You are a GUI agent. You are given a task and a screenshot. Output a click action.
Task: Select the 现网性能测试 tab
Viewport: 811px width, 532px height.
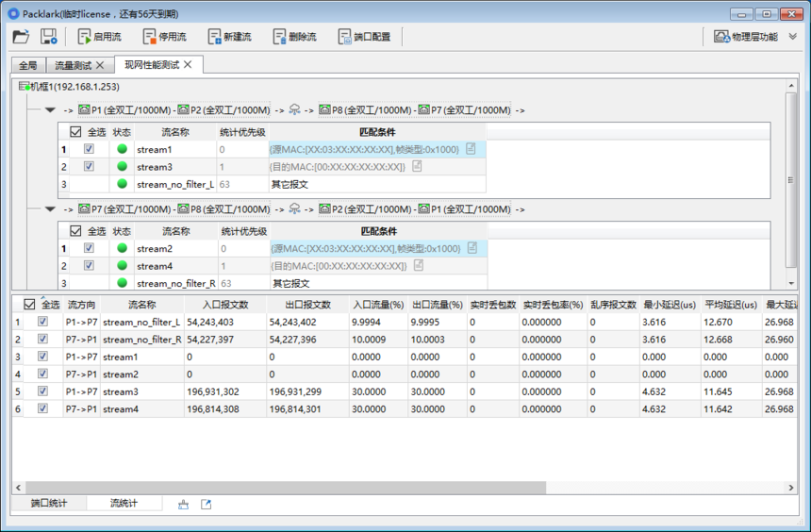pyautogui.click(x=152, y=65)
